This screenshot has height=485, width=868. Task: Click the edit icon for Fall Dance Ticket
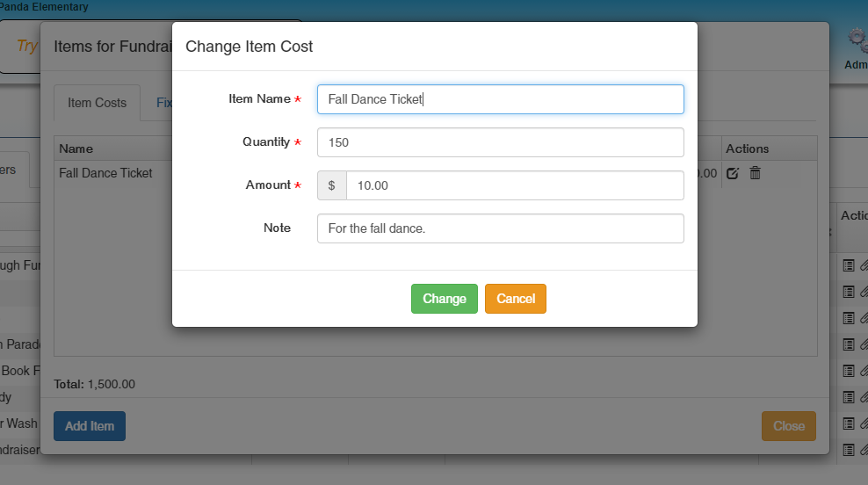point(733,173)
